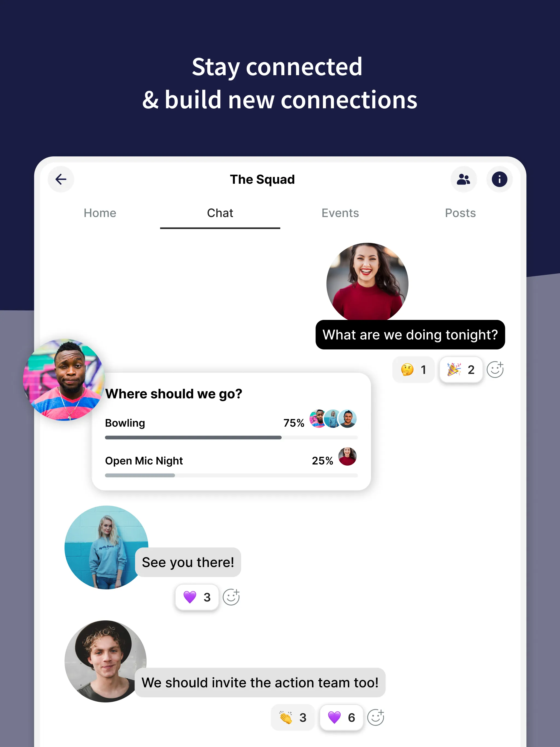Click the back arrow navigation icon

[x=61, y=179]
